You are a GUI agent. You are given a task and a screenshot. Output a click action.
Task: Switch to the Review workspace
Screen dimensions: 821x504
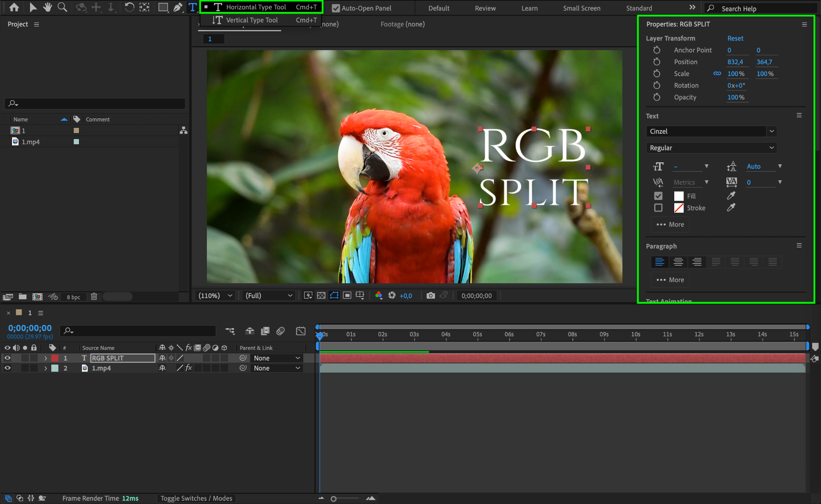(485, 8)
